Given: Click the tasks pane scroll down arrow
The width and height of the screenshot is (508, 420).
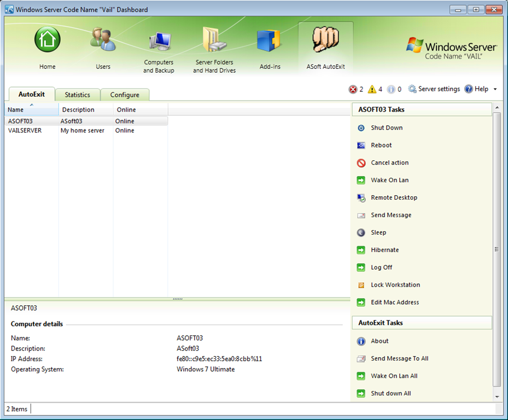Looking at the screenshot, I should point(497,396).
